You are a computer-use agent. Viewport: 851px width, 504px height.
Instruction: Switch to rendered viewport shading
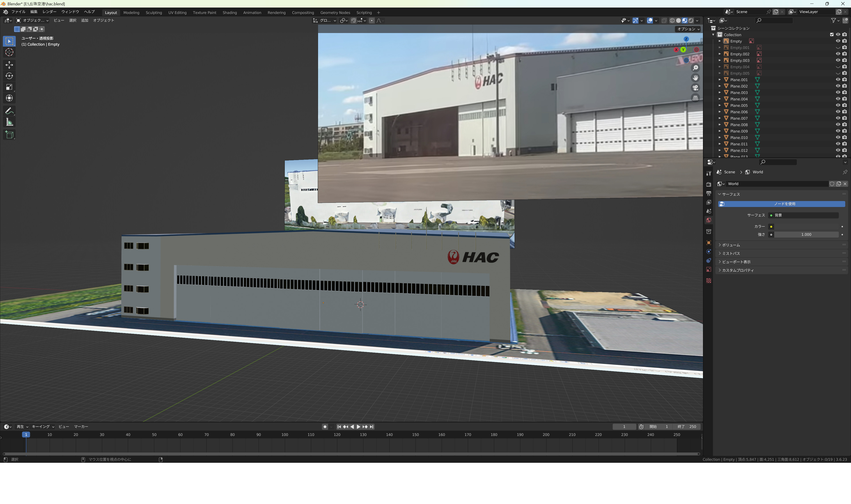[x=691, y=21]
